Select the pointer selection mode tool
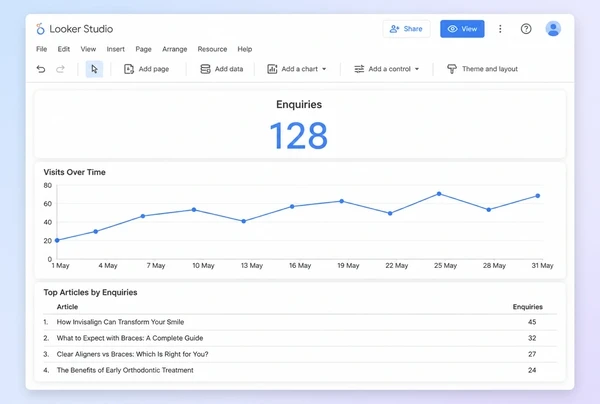Image resolution: width=600 pixels, height=404 pixels. pos(94,69)
